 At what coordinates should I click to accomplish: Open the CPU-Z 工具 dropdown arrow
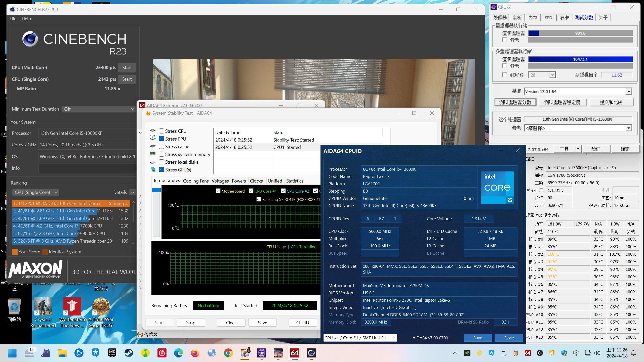point(578,149)
